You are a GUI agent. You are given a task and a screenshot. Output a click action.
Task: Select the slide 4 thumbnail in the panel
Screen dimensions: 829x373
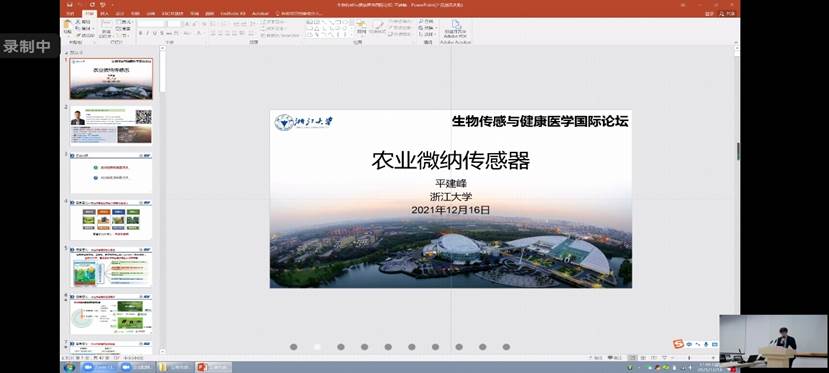click(111, 220)
